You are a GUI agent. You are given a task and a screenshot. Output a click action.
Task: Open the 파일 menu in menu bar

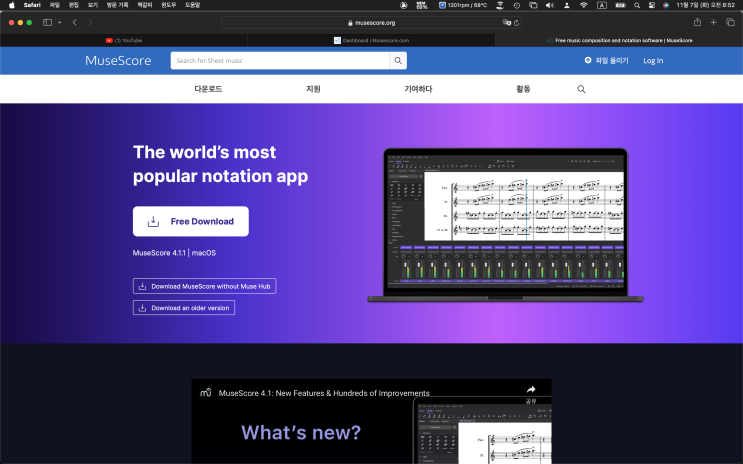click(54, 5)
